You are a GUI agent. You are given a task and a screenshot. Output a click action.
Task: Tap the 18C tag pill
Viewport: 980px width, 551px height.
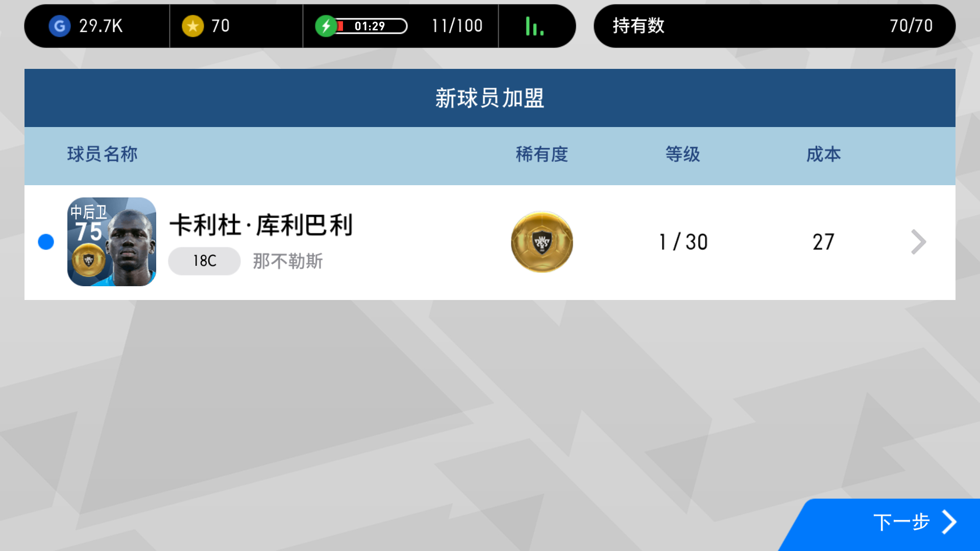point(204,261)
